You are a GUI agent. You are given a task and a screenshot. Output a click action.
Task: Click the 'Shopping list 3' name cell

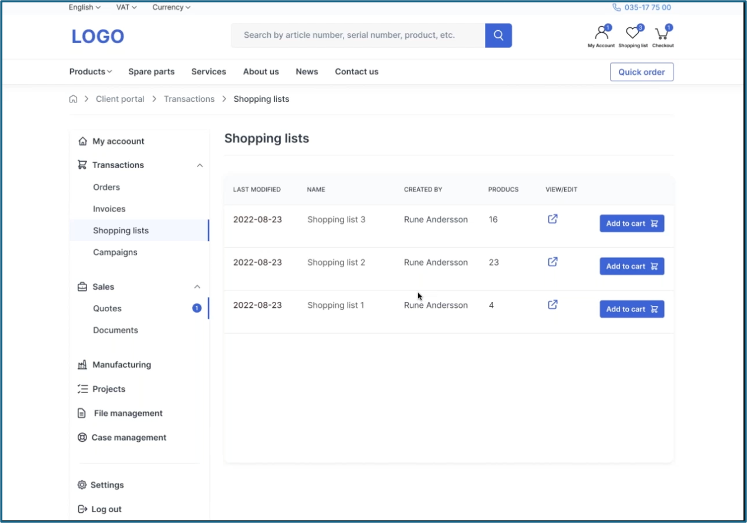[336, 220]
